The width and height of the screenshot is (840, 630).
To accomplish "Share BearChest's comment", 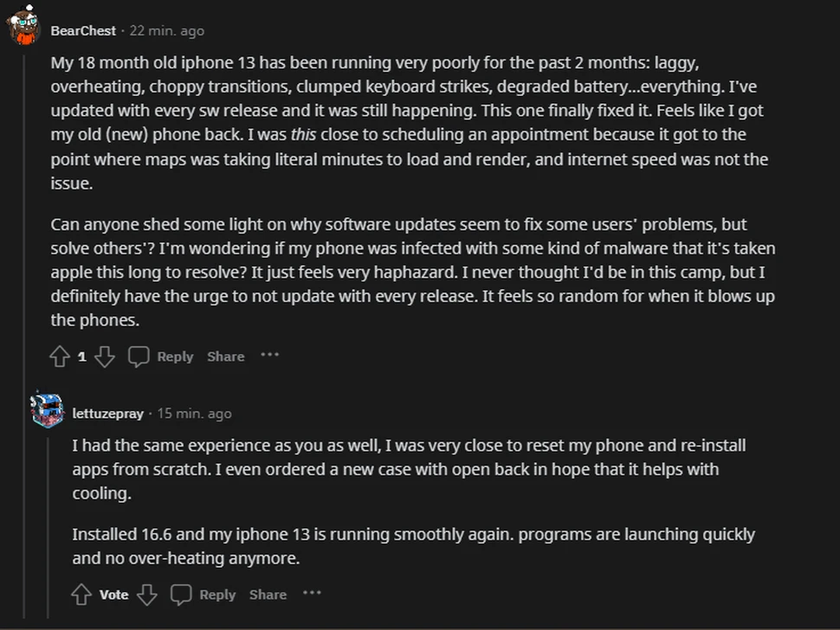I will [225, 357].
